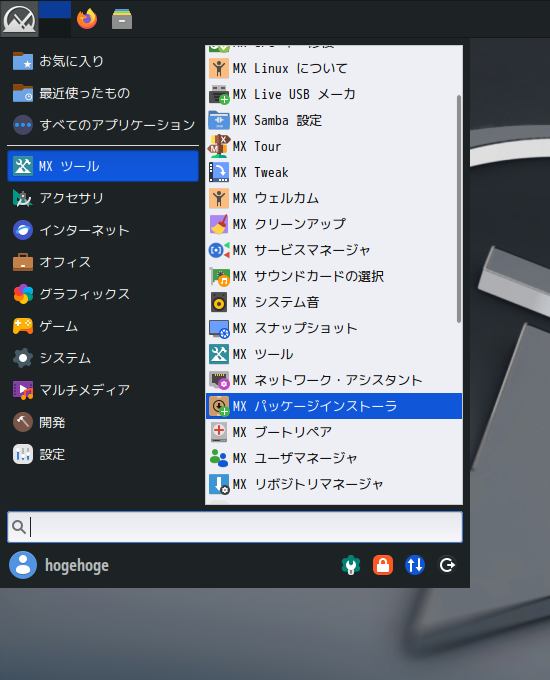Viewport: 550px width, 680px height.
Task: Click the MX ユーザマネージャ people icon
Action: coord(219,458)
